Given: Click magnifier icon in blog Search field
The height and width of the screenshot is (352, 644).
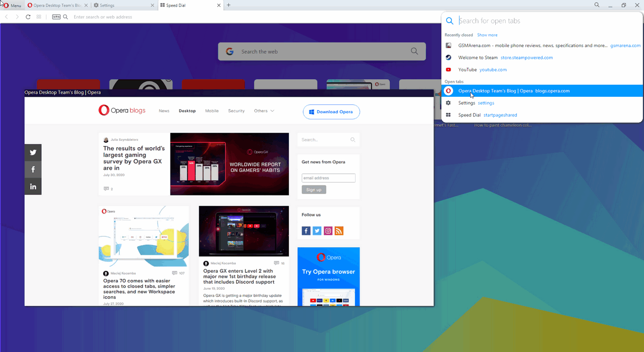Looking at the screenshot, I should point(353,140).
